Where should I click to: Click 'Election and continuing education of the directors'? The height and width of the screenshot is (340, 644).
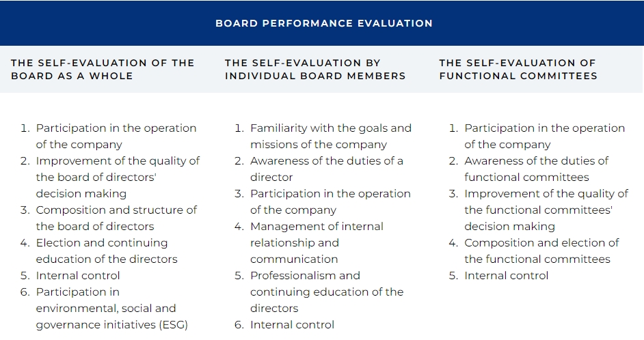point(107,251)
